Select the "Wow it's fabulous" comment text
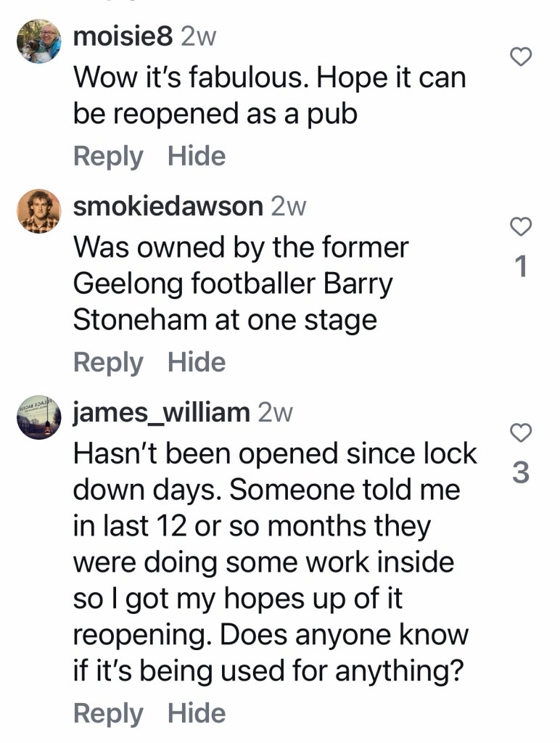The width and height of the screenshot is (560, 743). point(268,96)
